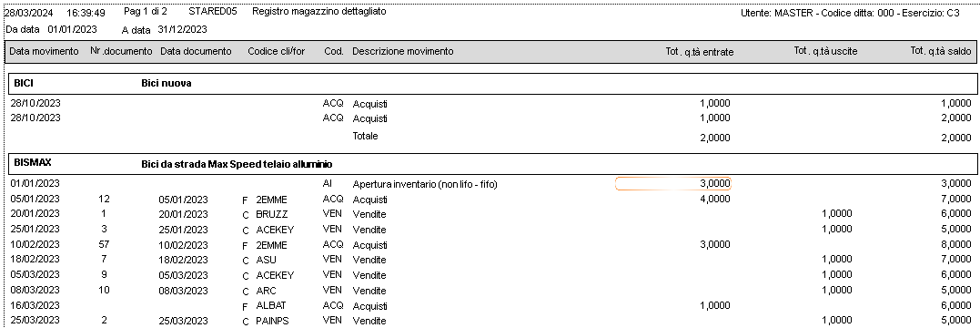The width and height of the screenshot is (980, 328).
Task: Click customer code 'PAINPS'
Action: (x=272, y=321)
